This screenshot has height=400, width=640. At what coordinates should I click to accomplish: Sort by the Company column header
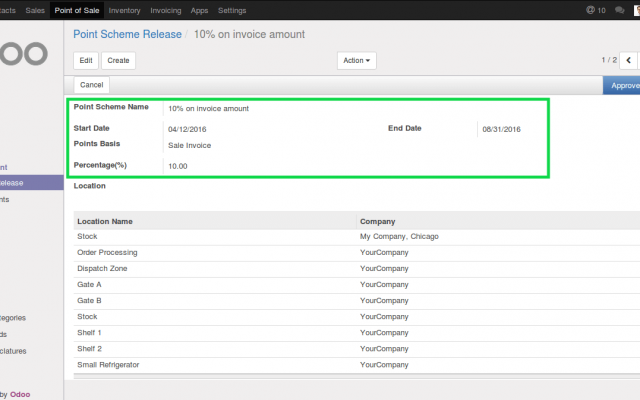coord(378,221)
